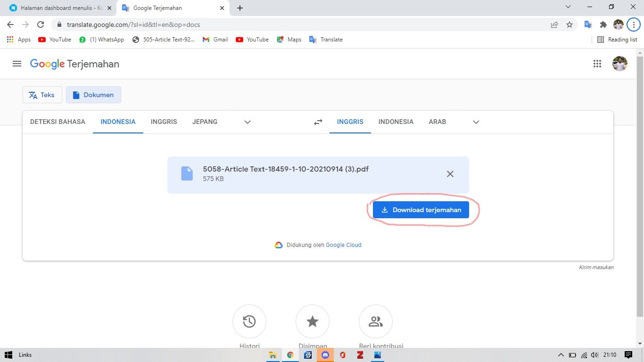Click the Kirim masukan feedback link
Screen dimensions: 644x362
(x=596, y=267)
